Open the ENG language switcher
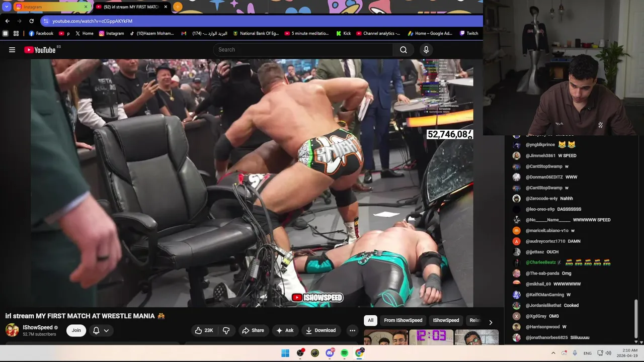The height and width of the screenshot is (362, 644). pyautogui.click(x=587, y=353)
